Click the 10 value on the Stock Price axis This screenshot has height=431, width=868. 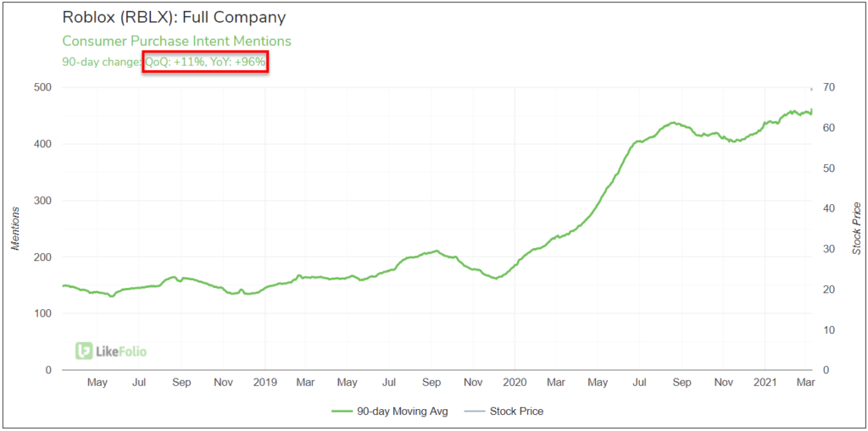(829, 329)
